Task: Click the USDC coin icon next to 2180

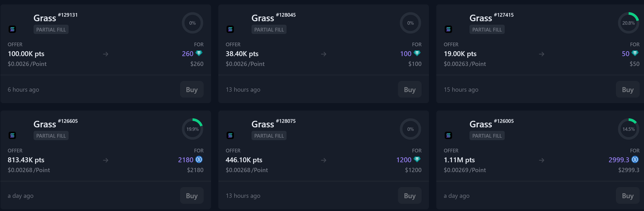Action: 199,160
